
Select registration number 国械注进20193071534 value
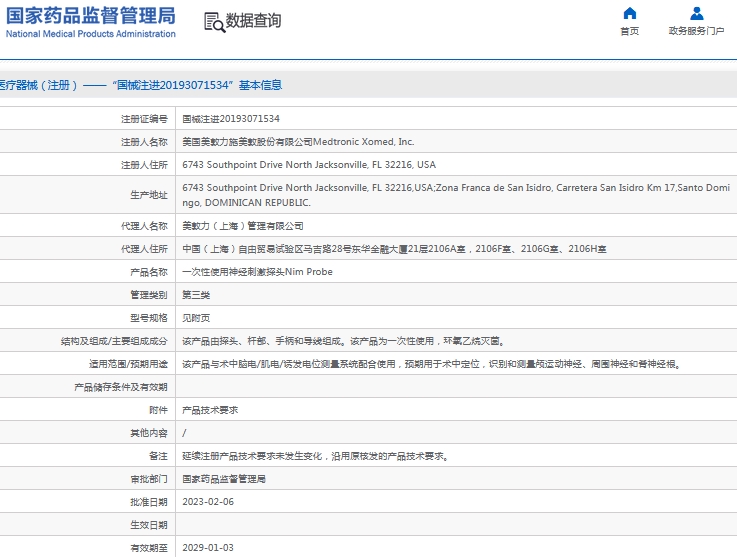231,119
